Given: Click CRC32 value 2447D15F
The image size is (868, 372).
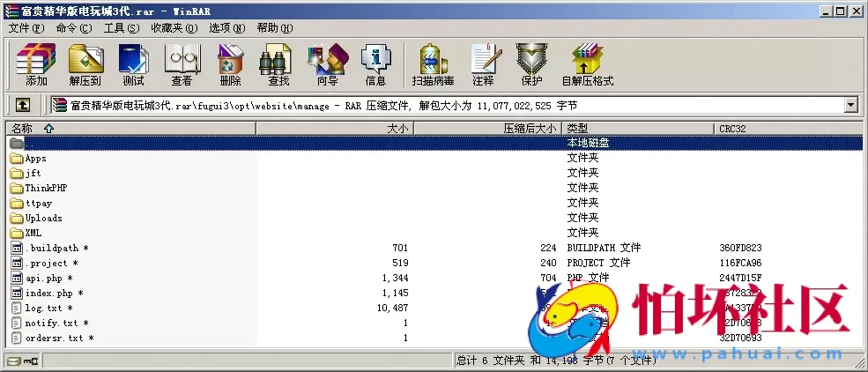Looking at the screenshot, I should [x=741, y=278].
